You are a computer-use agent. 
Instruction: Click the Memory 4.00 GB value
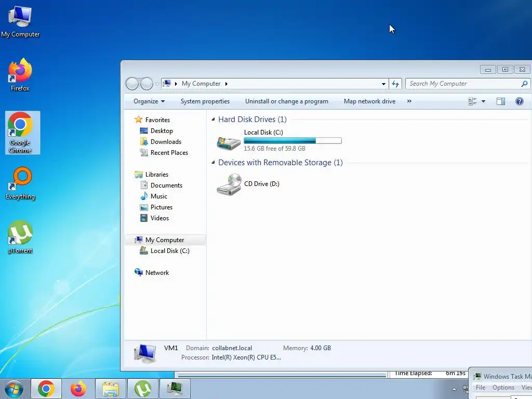pyautogui.click(x=320, y=348)
